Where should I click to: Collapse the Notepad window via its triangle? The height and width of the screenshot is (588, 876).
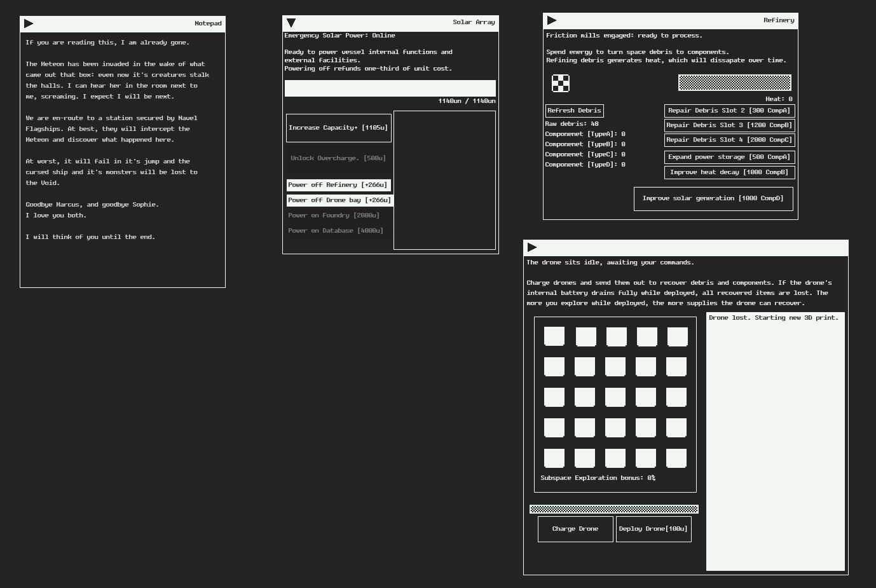pyautogui.click(x=29, y=24)
